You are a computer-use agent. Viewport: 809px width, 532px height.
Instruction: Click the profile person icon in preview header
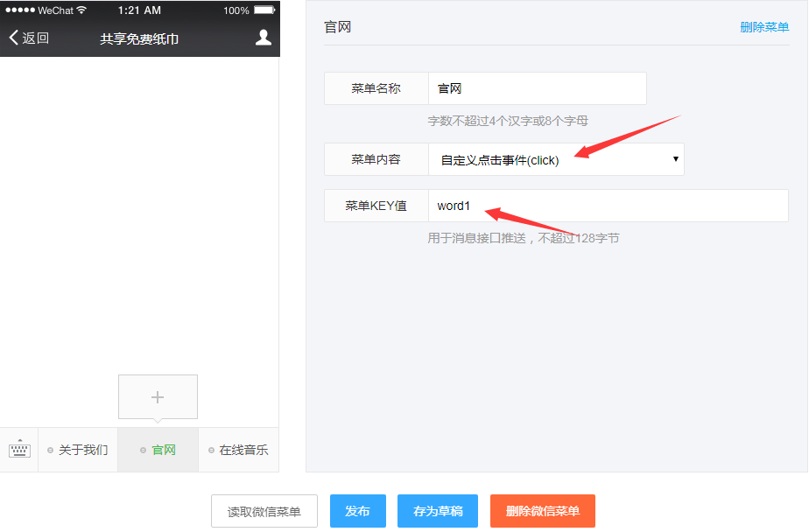[264, 38]
